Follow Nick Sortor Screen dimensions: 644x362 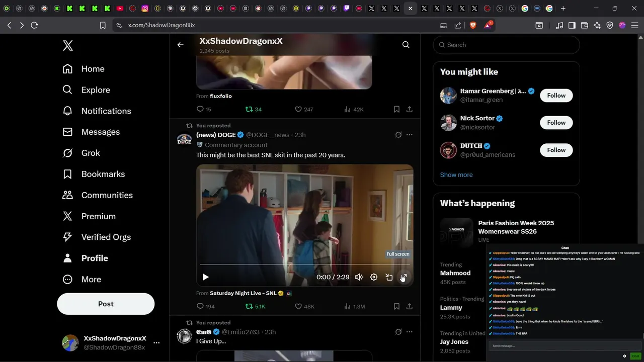(556, 123)
